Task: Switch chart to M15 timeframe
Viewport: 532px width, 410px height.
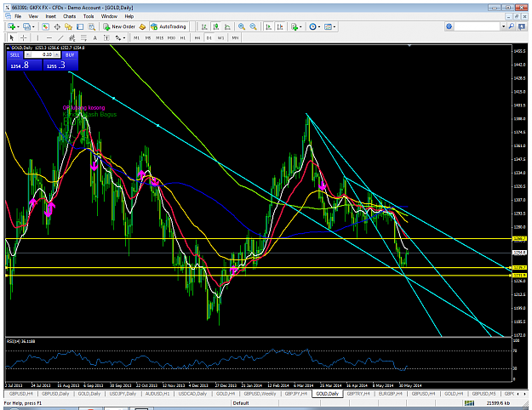Action: [x=159, y=38]
